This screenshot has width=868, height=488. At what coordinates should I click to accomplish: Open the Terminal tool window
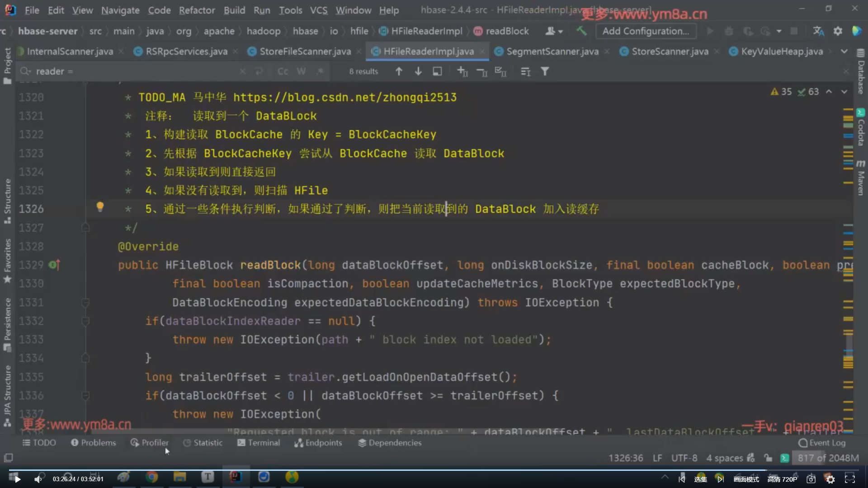(259, 443)
